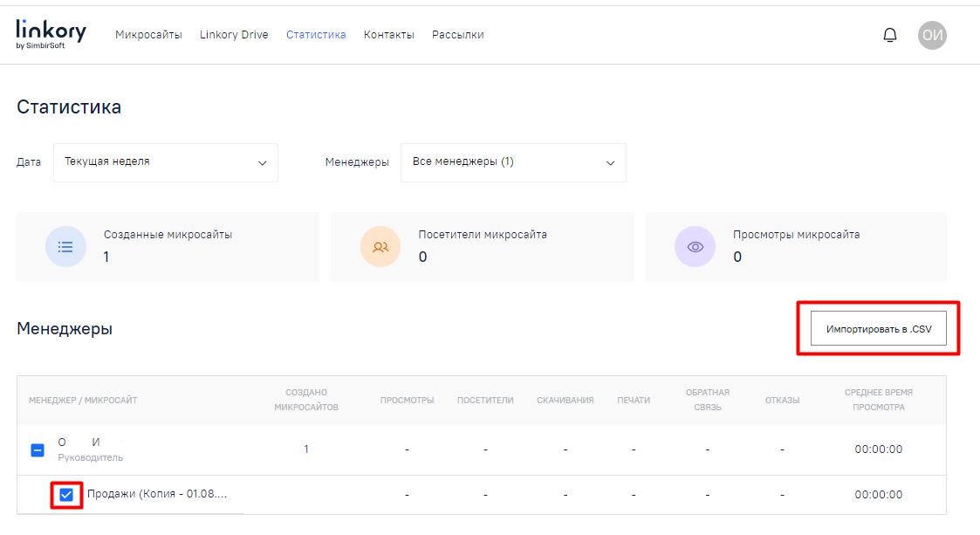Click the Создано микросайтов column header
The height and width of the screenshot is (535, 980).
coord(305,400)
